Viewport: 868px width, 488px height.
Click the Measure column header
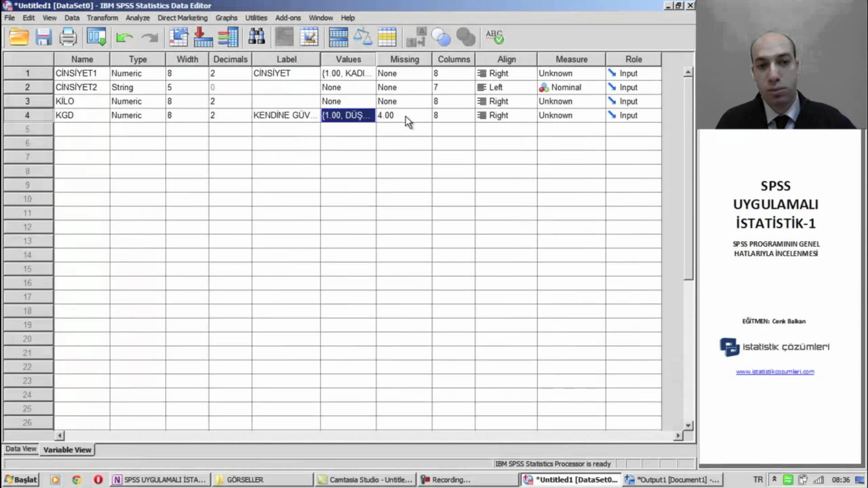[571, 59]
